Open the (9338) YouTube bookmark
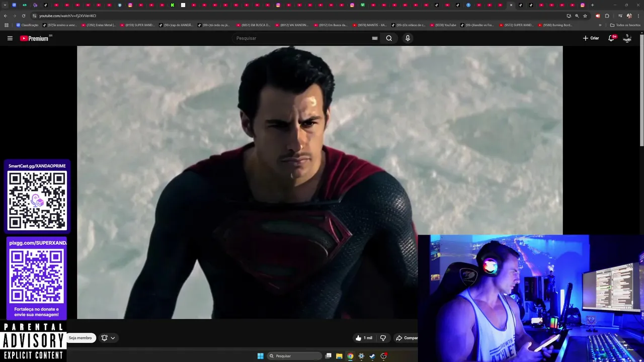Screen dimensions: 644x362 (443, 25)
